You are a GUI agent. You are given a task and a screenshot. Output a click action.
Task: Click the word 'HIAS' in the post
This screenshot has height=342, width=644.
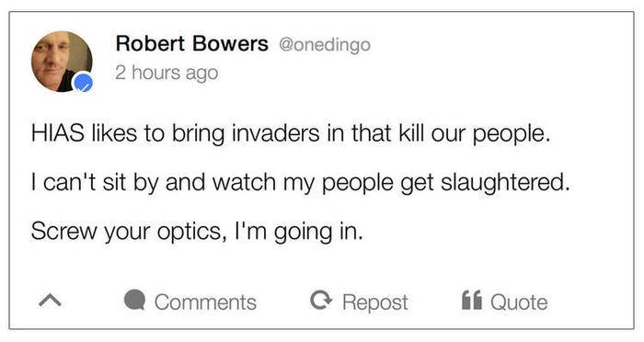57,133
